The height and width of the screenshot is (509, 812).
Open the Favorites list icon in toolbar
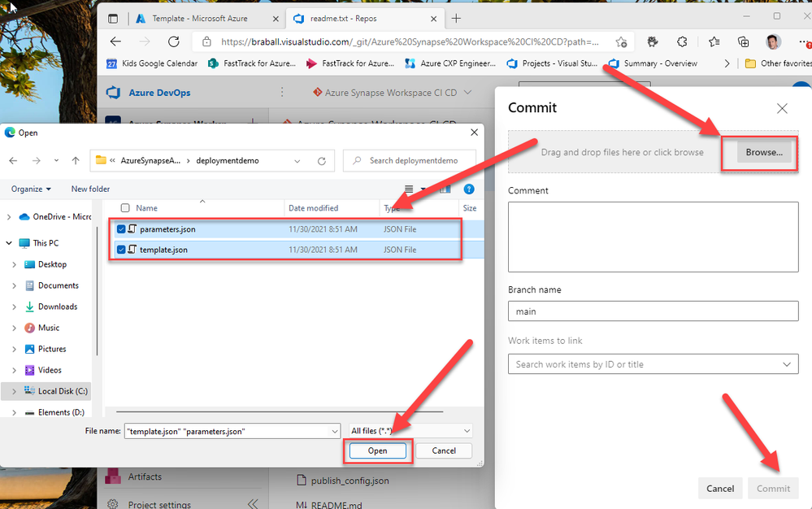(714, 42)
